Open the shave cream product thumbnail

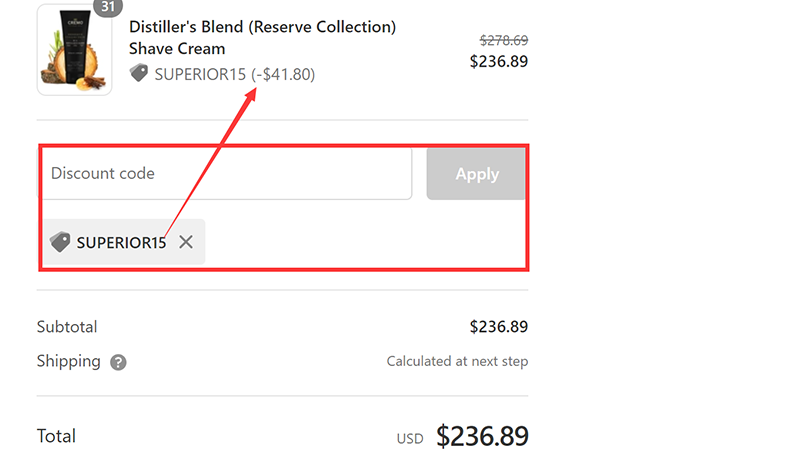click(74, 50)
